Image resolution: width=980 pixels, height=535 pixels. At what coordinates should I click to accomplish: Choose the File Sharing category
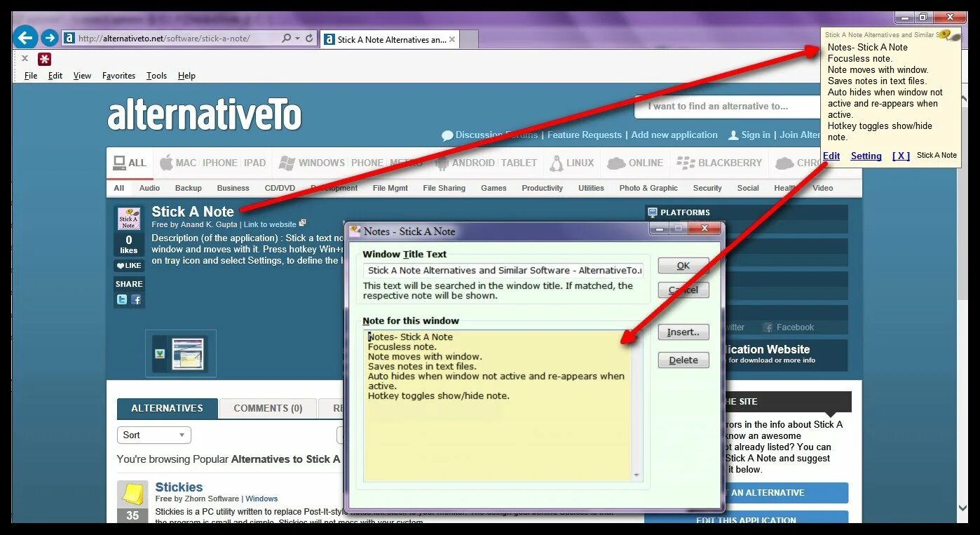pos(444,188)
